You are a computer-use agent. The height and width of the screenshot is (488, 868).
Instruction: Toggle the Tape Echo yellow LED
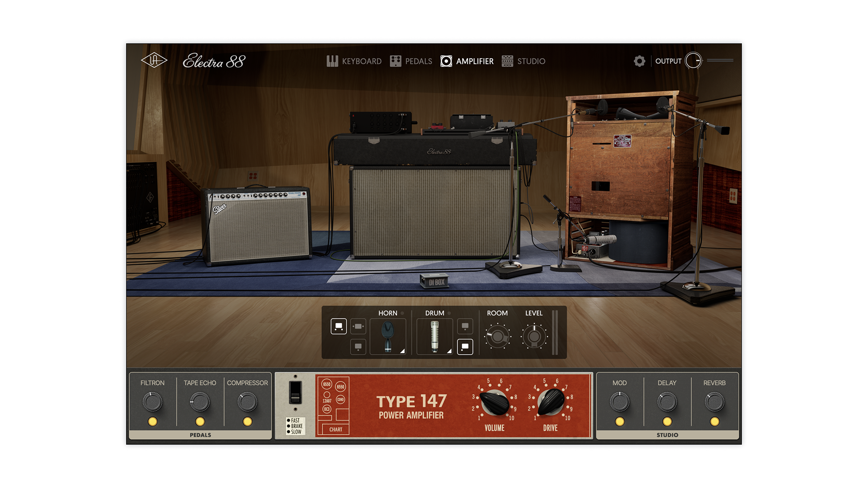[x=200, y=422]
